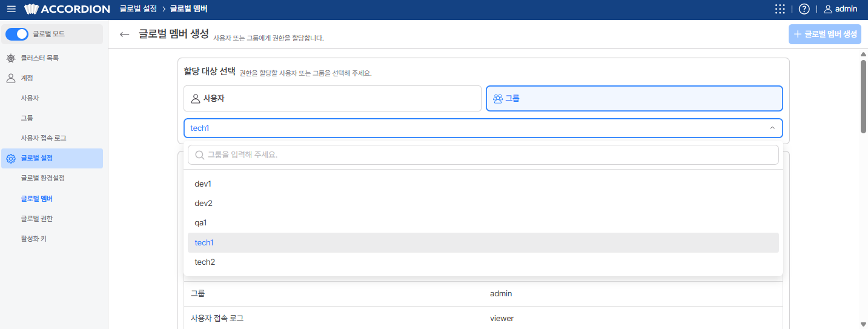Click the cluster list helm icon
This screenshot has height=329, width=868.
(11, 58)
